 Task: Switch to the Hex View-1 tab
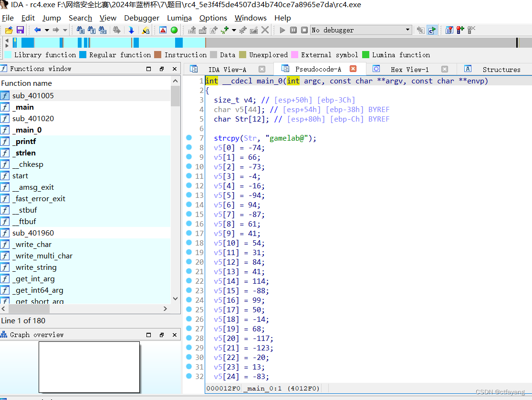[409, 69]
